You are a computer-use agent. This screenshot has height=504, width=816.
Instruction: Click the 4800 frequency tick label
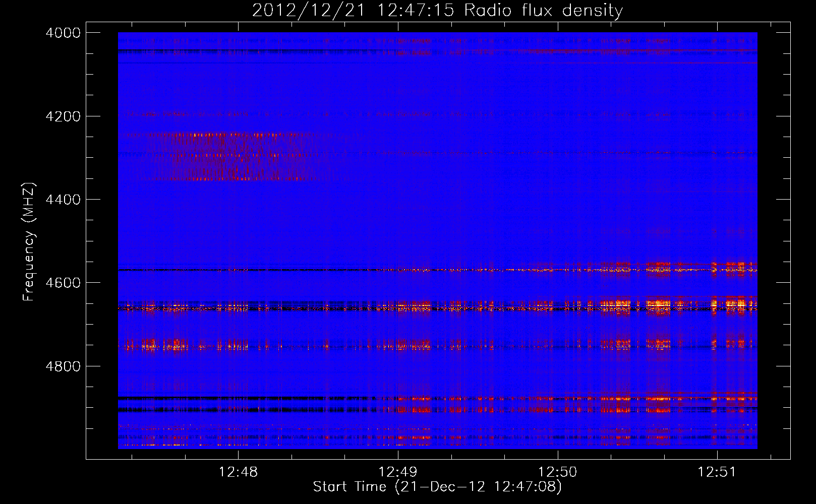pos(63,366)
